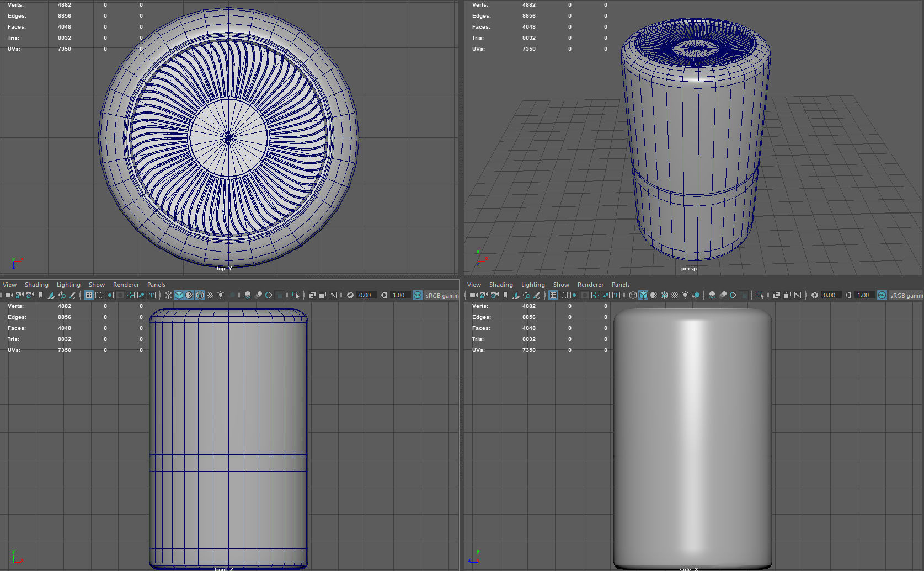Toggle View Transform ON button in front view
924x571 pixels.
click(418, 295)
